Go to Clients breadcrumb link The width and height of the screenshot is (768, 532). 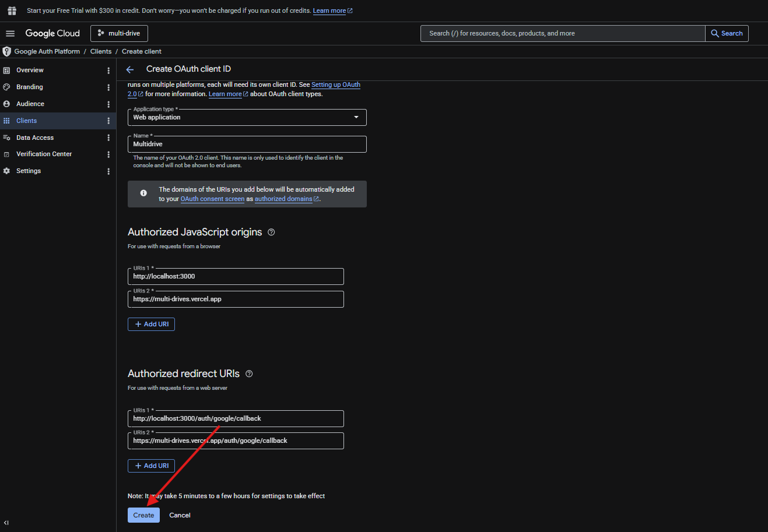tap(101, 51)
